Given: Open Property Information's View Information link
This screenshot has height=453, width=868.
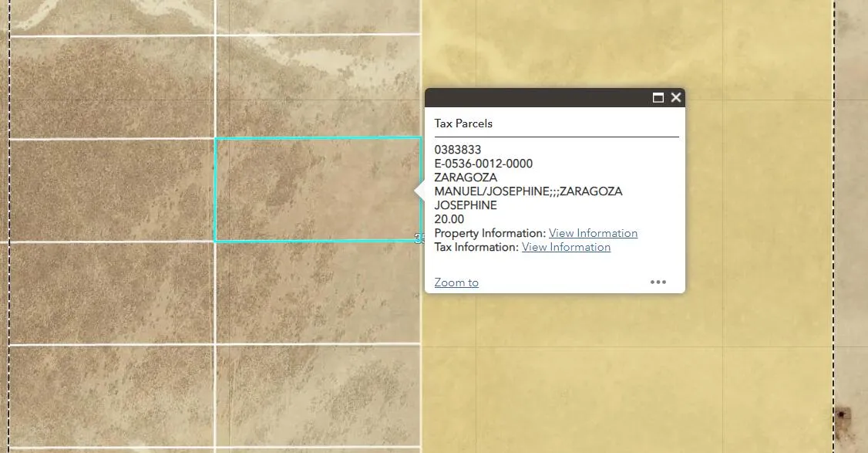Looking at the screenshot, I should click(x=593, y=233).
